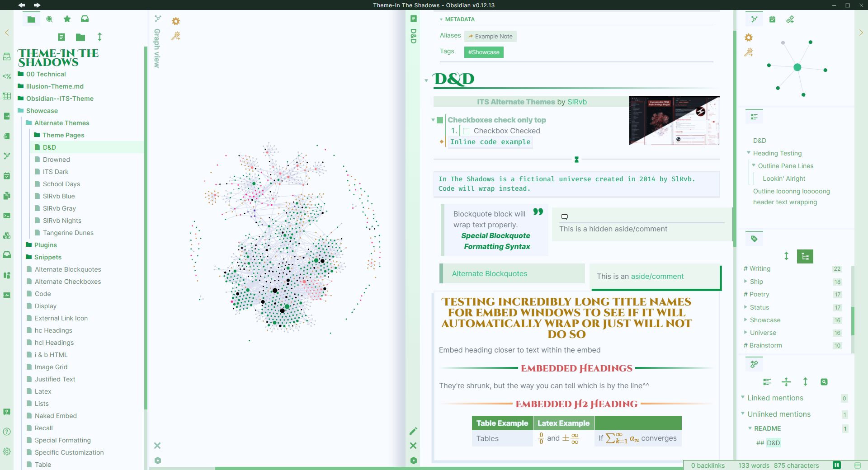Open the Example Note alias

[491, 36]
